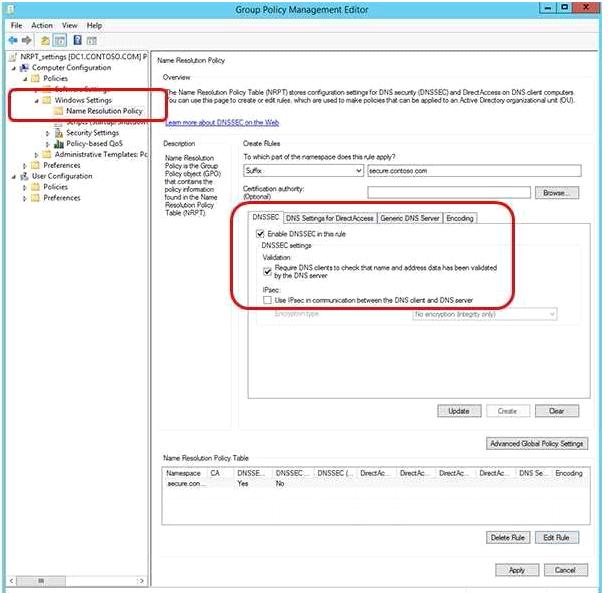
Task: Click the NRPT_settings policy root icon
Action: pyautogui.click(x=13, y=57)
